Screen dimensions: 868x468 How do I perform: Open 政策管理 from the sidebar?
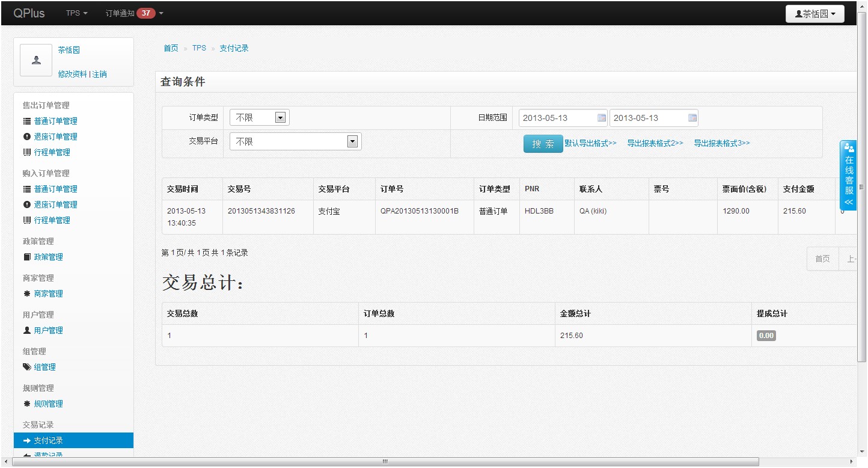tap(48, 257)
